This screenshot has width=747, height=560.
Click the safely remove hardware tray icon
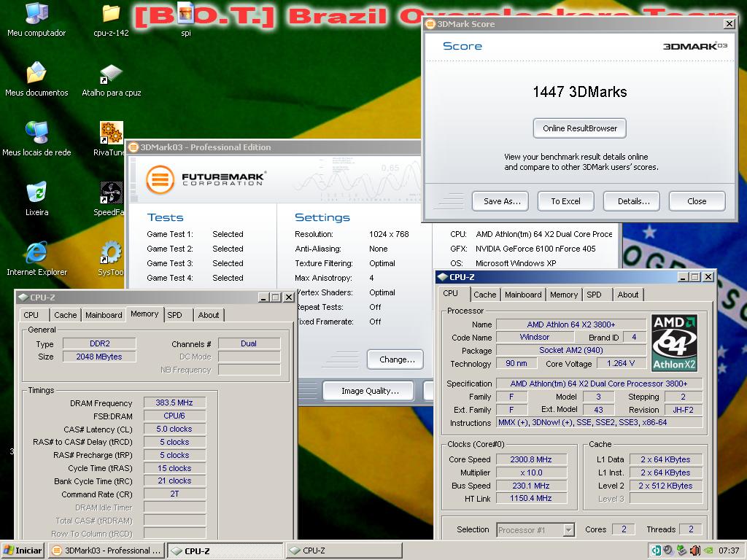click(682, 551)
